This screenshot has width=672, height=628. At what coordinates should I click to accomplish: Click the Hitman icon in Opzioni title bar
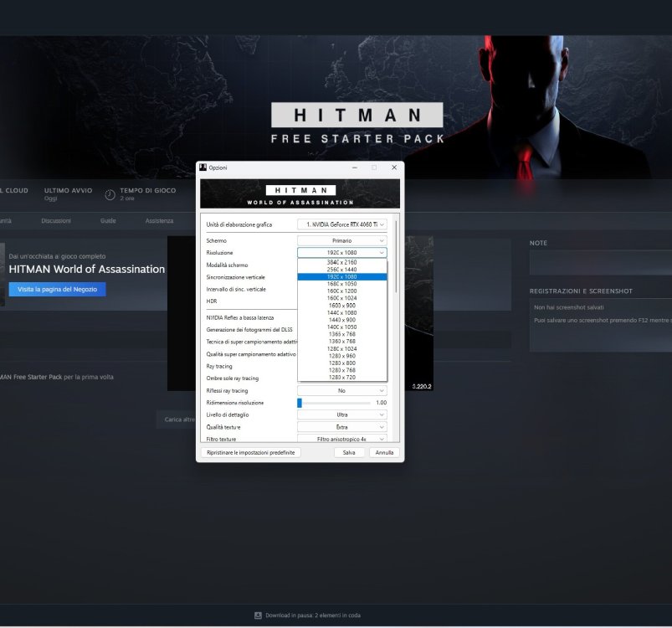coord(203,167)
